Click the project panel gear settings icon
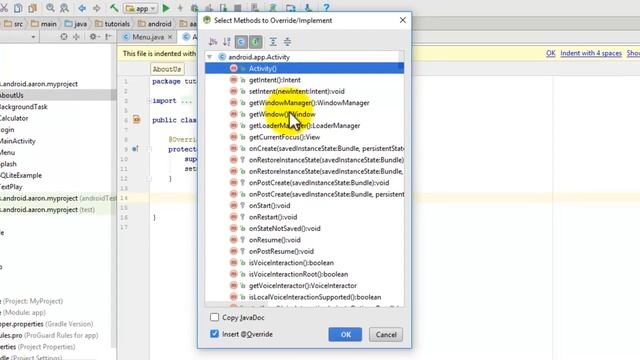Screen dimensions: 640x360 click(x=93, y=37)
